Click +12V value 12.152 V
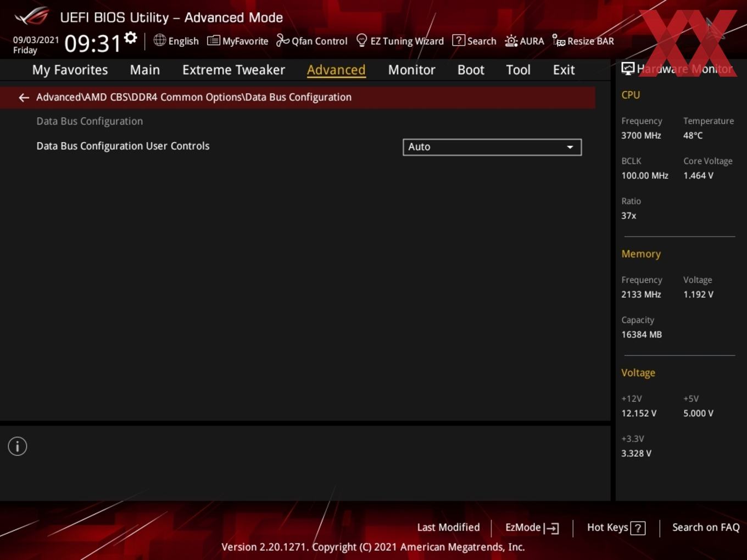 tap(639, 413)
